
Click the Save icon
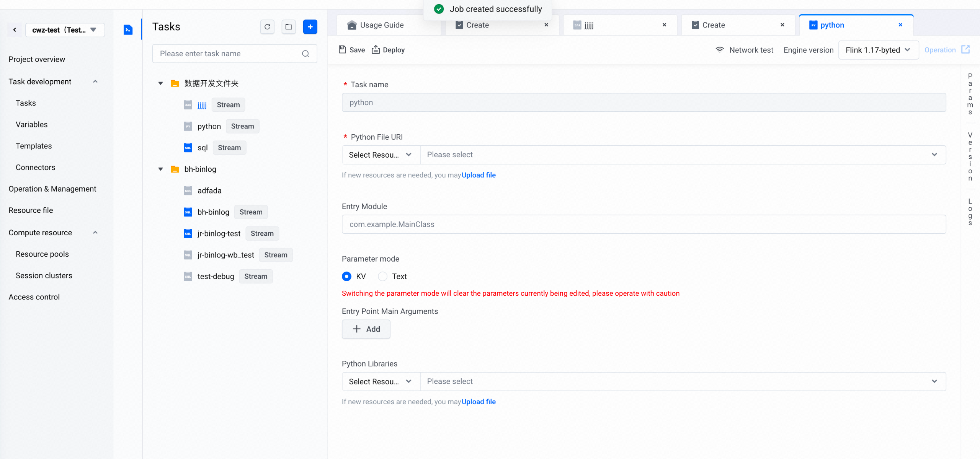point(343,49)
